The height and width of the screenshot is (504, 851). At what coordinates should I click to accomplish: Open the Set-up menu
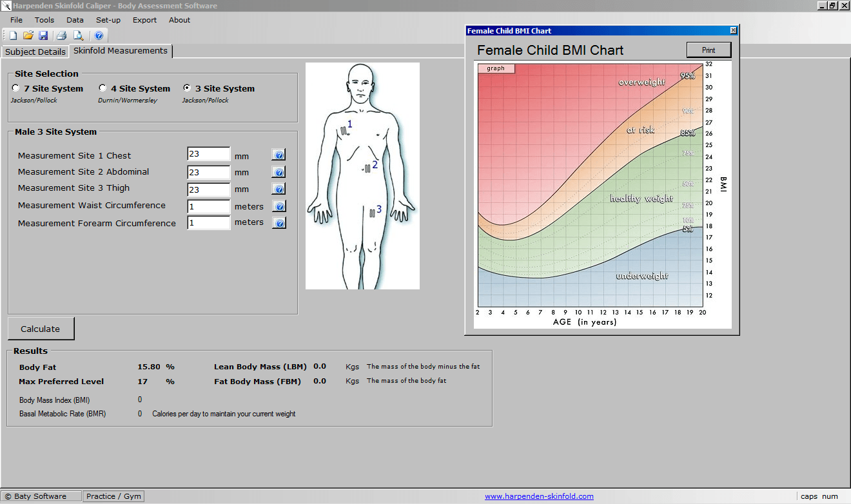[108, 20]
